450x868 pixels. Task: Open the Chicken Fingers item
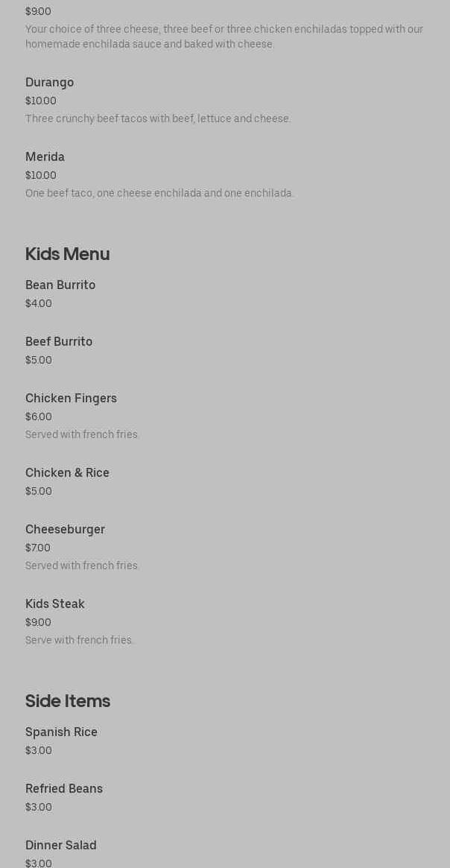point(71,399)
